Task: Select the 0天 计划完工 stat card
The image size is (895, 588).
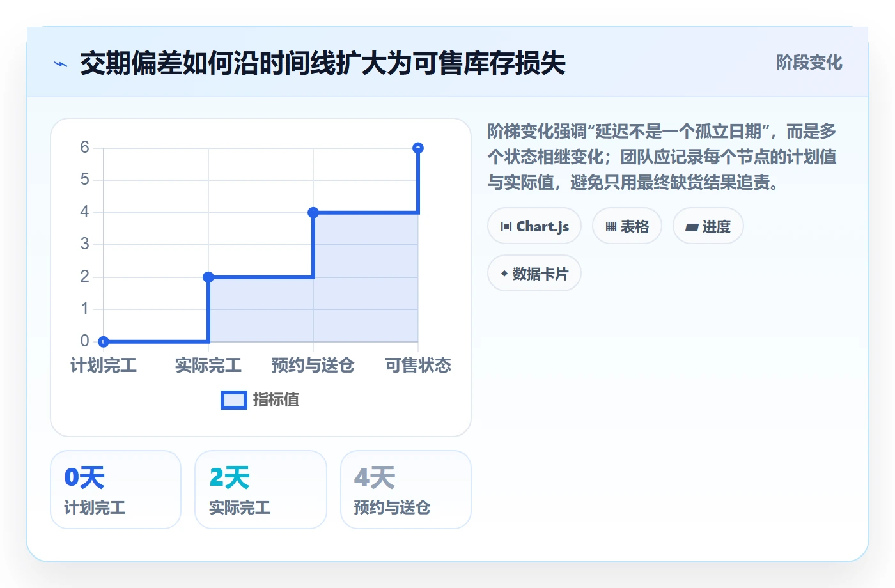Action: pos(116,490)
